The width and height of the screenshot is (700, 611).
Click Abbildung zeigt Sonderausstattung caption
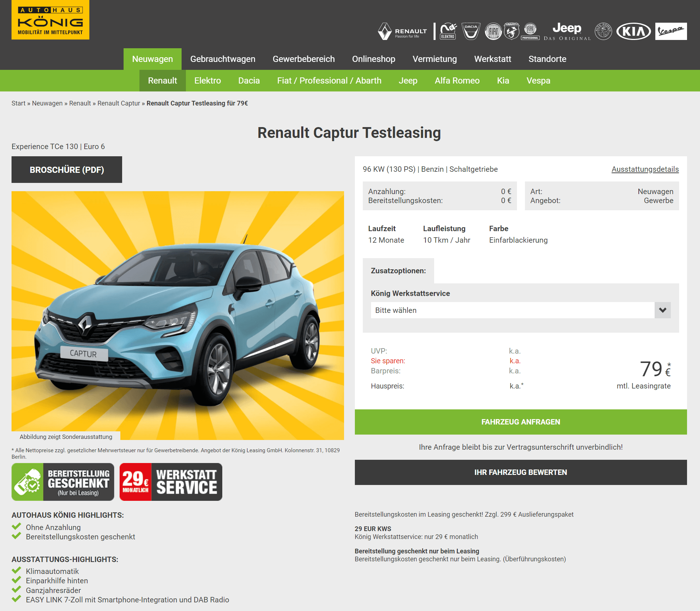[x=66, y=437]
